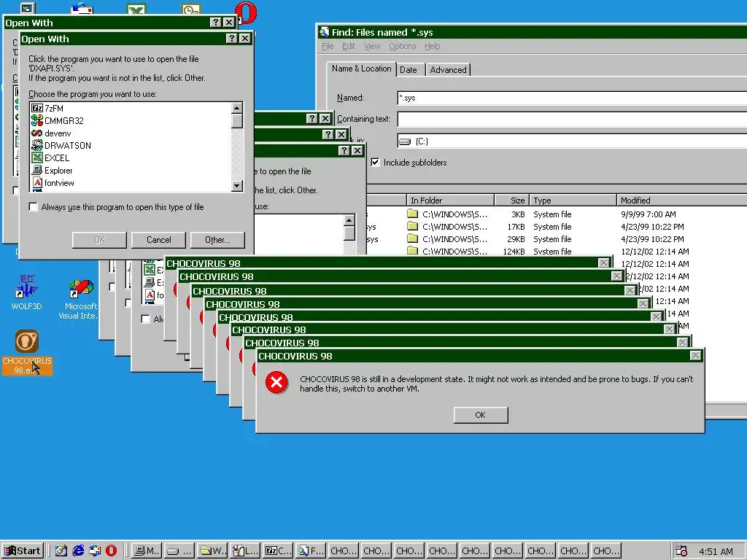Click the 4:51 AM taskbar clock
The height and width of the screenshot is (560, 747).
tap(716, 551)
